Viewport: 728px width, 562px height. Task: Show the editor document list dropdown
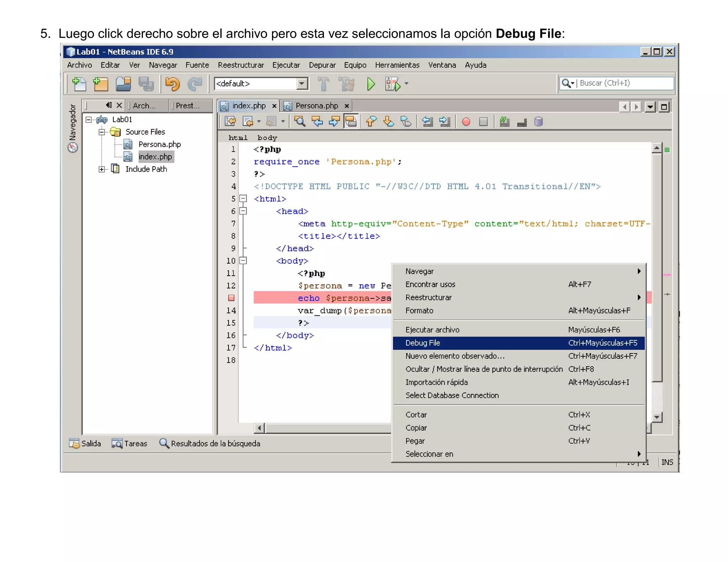(650, 107)
